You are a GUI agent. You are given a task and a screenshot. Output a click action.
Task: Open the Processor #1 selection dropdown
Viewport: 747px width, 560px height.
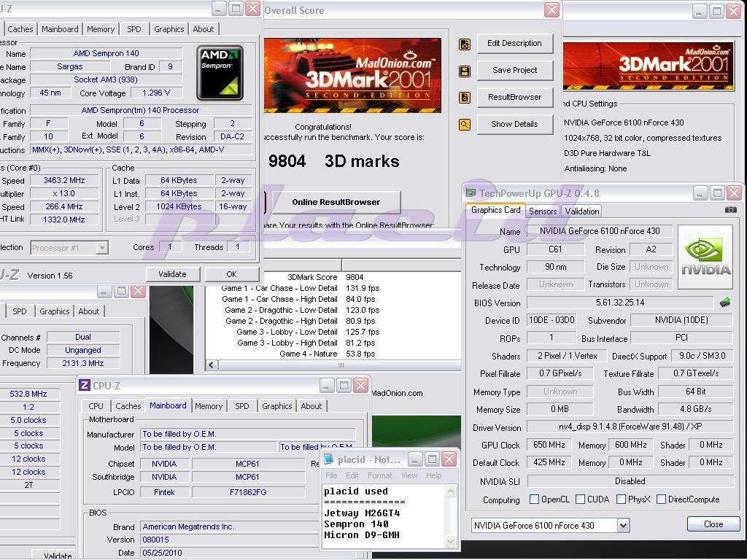pyautogui.click(x=102, y=248)
